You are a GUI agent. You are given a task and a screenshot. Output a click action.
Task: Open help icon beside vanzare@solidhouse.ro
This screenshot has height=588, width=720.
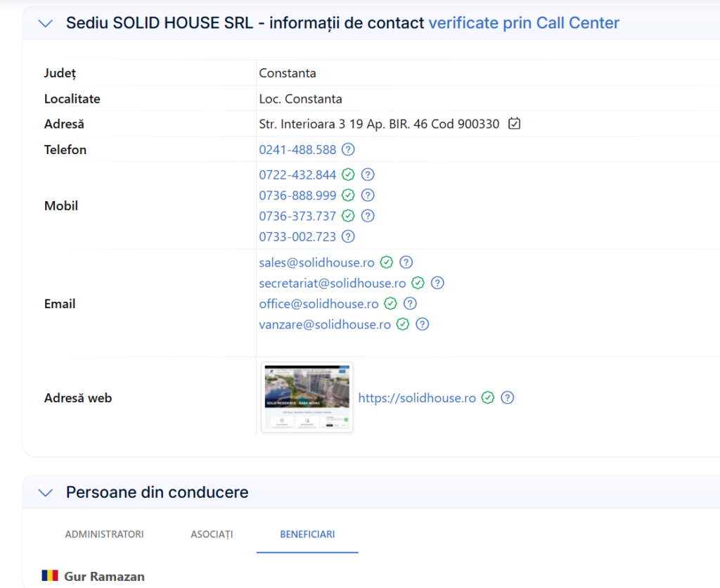point(423,324)
